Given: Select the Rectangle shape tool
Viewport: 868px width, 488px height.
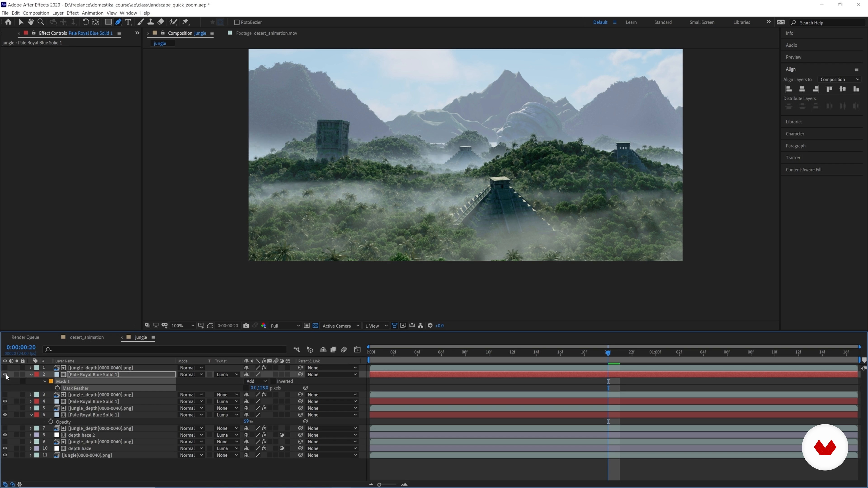Looking at the screenshot, I should point(108,22).
